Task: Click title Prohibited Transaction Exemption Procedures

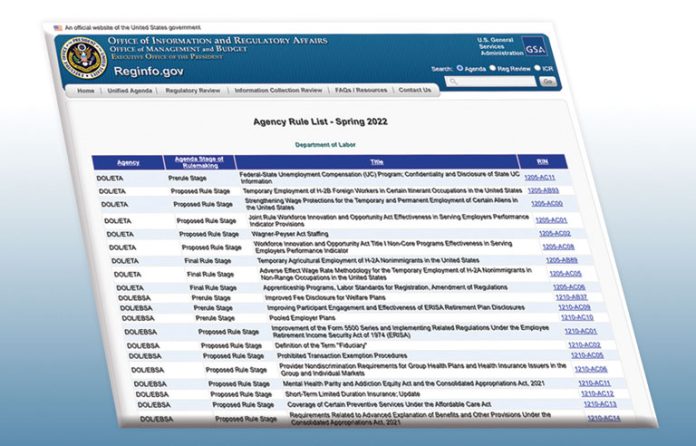Action: (342, 355)
